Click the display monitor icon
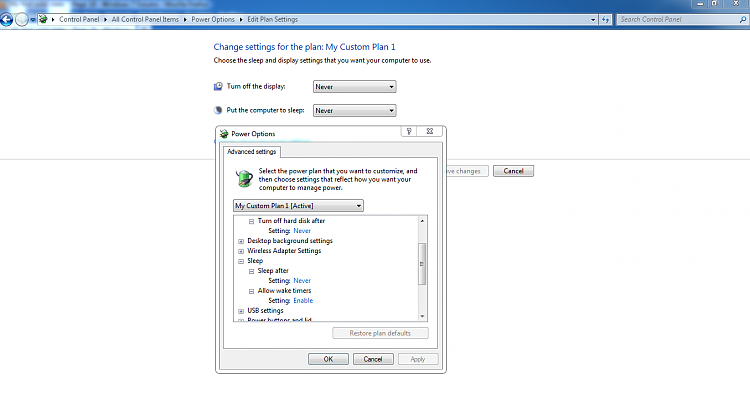Screen dimensions: 750x398 (x=218, y=86)
